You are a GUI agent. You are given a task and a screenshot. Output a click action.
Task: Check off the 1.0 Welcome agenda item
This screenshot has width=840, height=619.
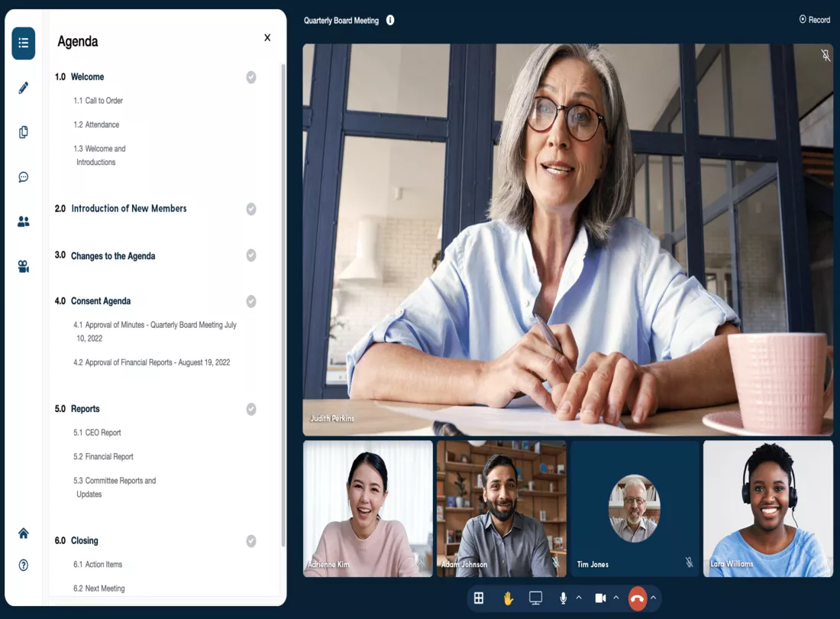tap(251, 77)
